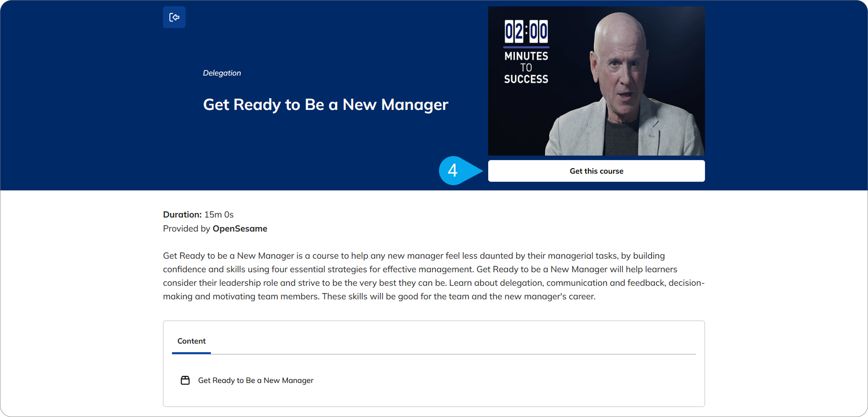Click the course description paragraph

[434, 276]
